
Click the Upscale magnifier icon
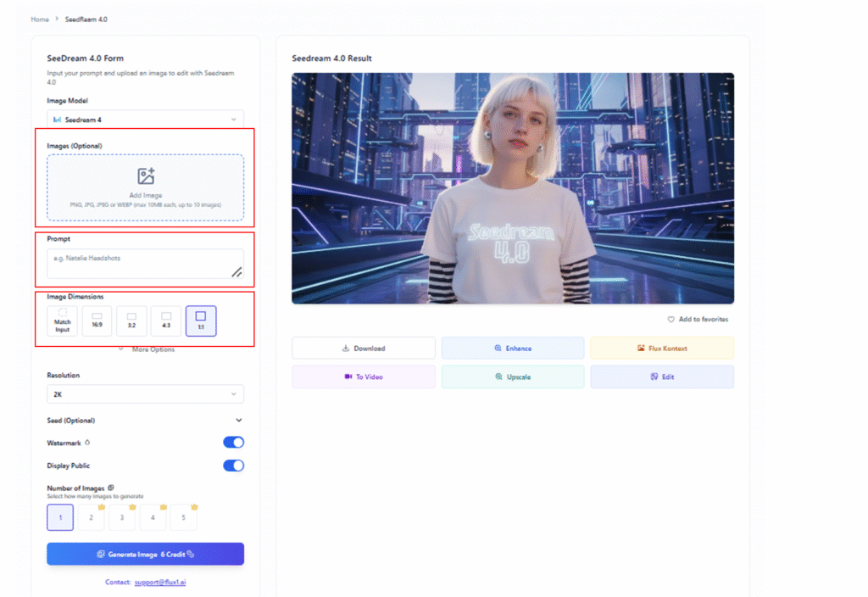498,377
